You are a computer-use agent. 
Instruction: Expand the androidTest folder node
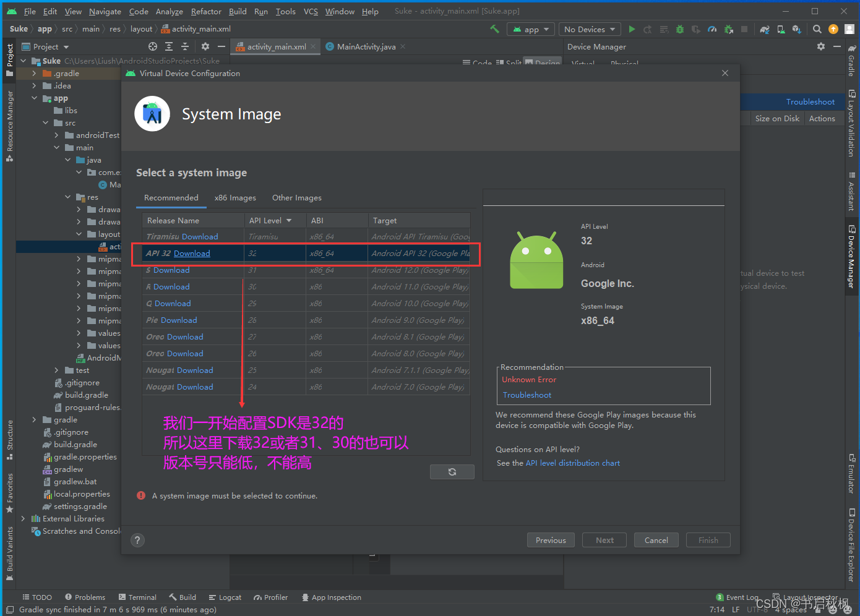(x=57, y=135)
